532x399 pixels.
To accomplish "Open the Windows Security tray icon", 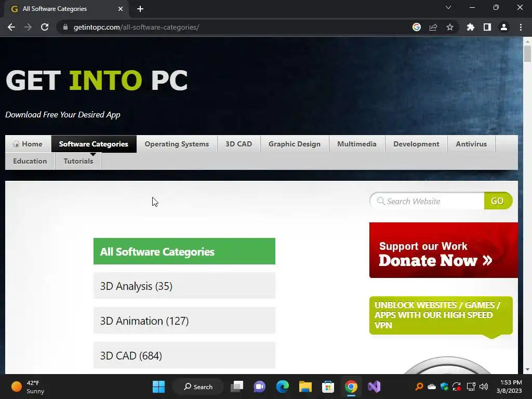I will [x=444, y=387].
